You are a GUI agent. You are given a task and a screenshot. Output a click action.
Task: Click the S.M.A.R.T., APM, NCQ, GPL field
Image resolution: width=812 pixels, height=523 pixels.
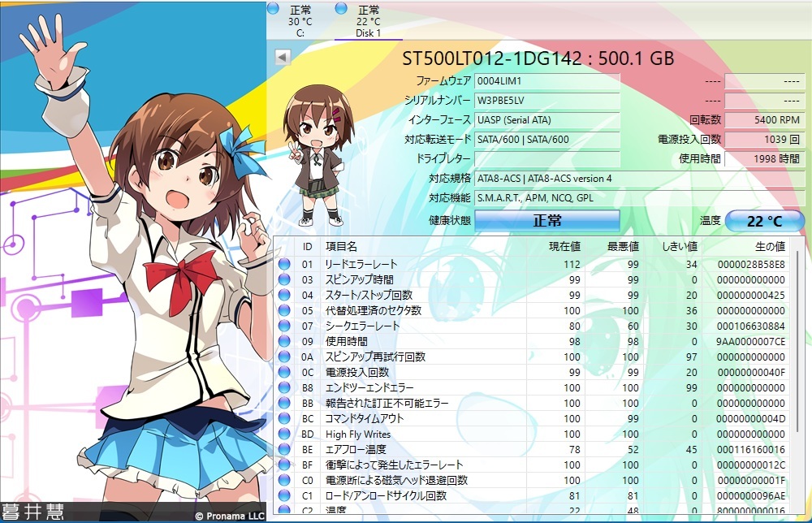click(639, 198)
